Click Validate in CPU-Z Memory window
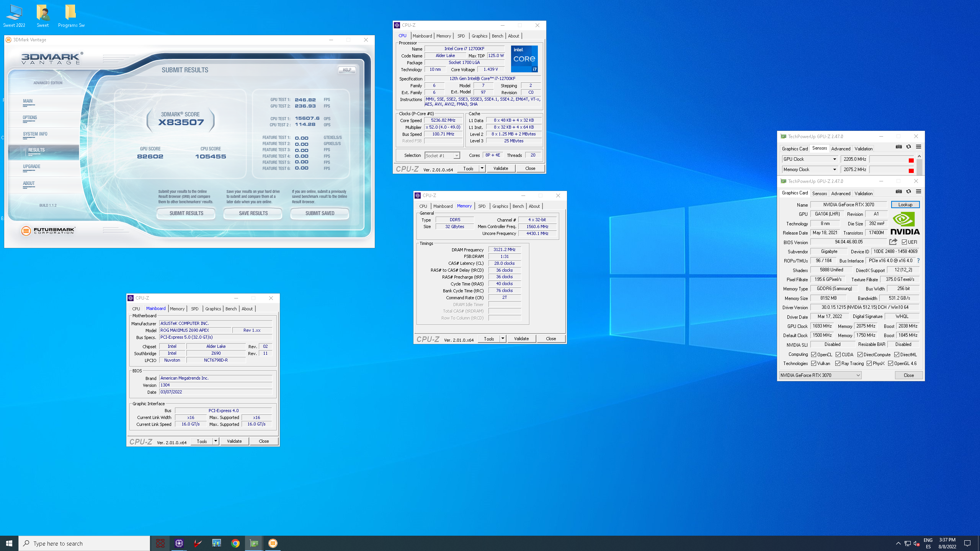The image size is (980, 551). pos(521,339)
